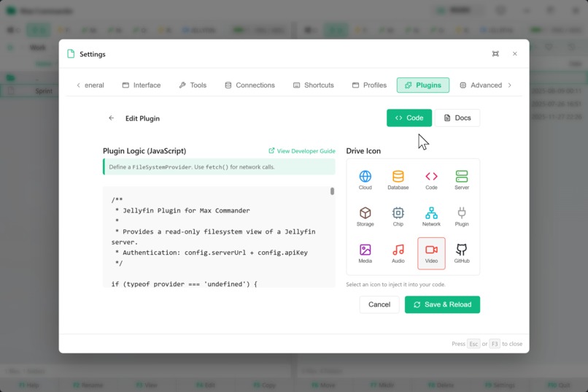Click the Esc key hint in the footer

point(473,344)
